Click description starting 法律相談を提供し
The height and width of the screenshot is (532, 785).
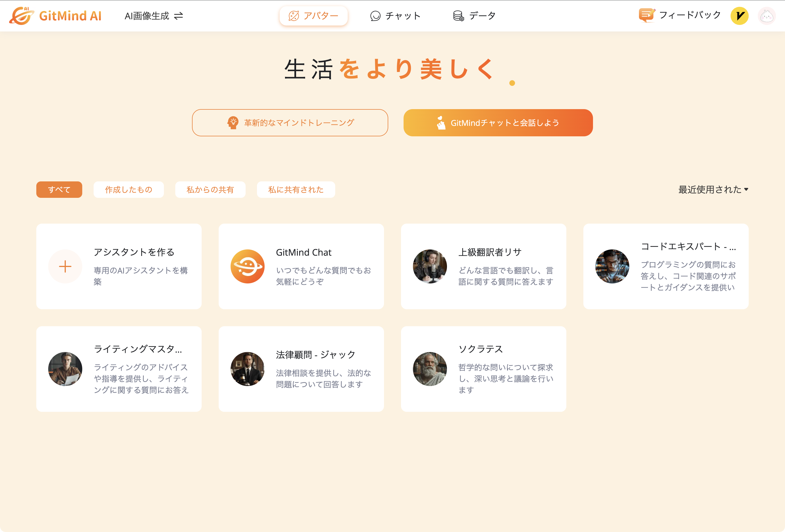324,378
